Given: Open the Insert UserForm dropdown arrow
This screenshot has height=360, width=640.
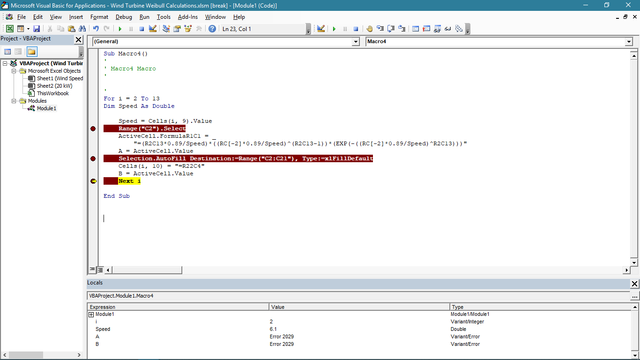Looking at the screenshot, I should coord(28,29).
